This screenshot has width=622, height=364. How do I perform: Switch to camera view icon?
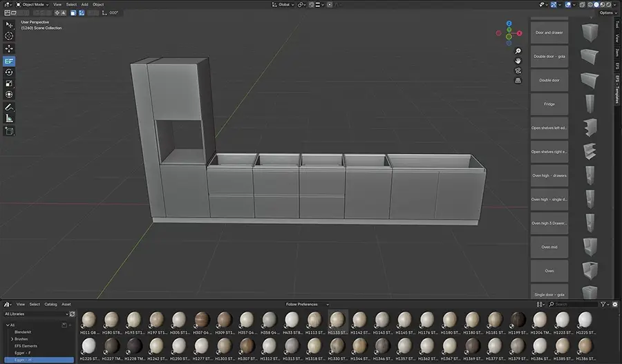[x=518, y=70]
